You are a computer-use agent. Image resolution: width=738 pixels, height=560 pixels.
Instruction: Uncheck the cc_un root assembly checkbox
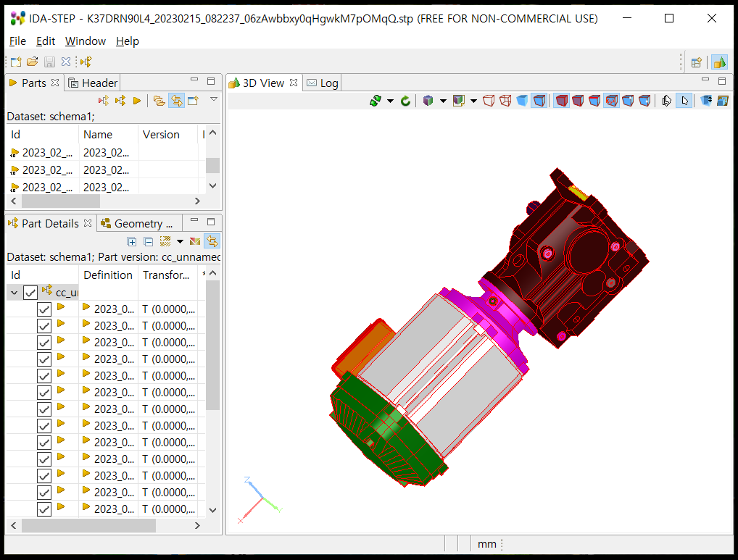tap(30, 293)
